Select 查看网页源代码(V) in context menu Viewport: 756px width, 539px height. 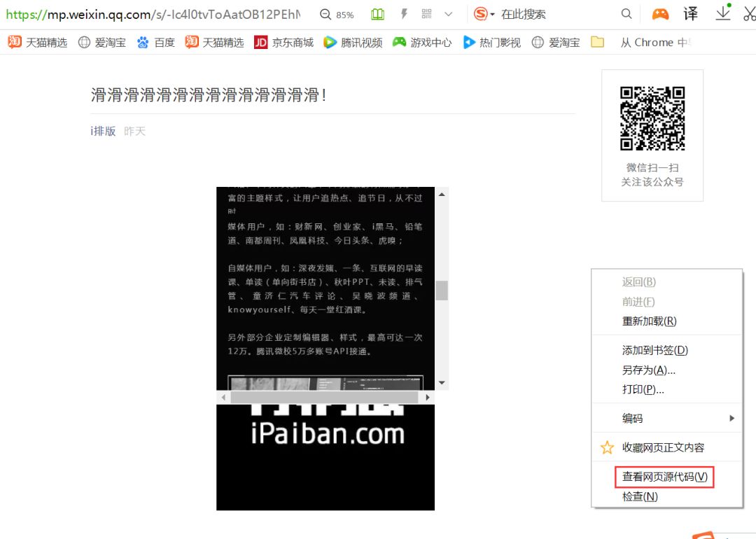pos(664,477)
